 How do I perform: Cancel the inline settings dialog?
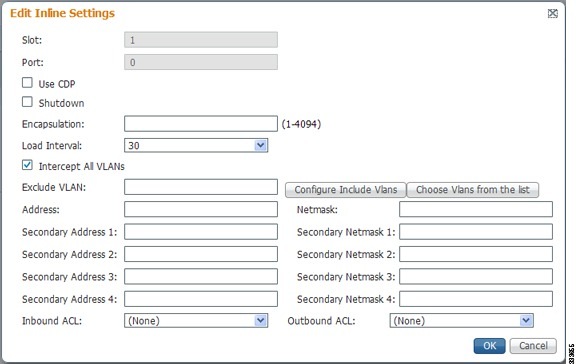pos(533,346)
